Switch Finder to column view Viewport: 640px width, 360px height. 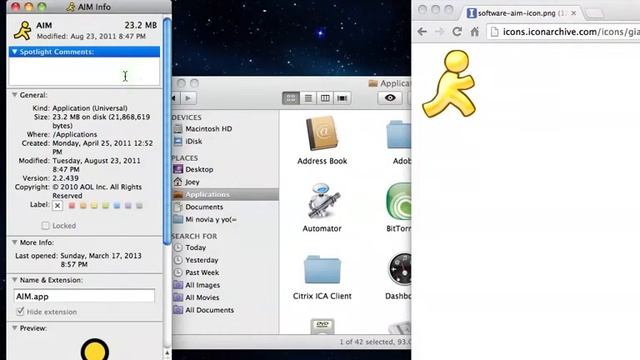325,98
